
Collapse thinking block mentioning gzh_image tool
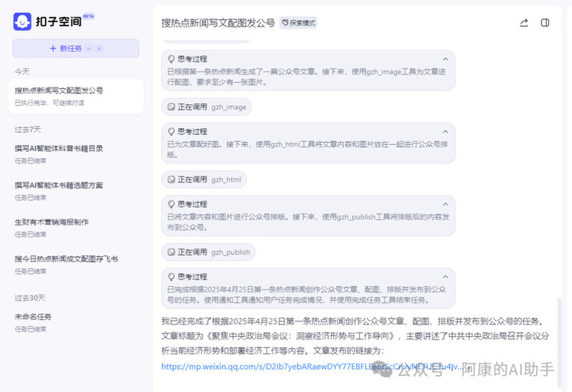click(x=445, y=59)
